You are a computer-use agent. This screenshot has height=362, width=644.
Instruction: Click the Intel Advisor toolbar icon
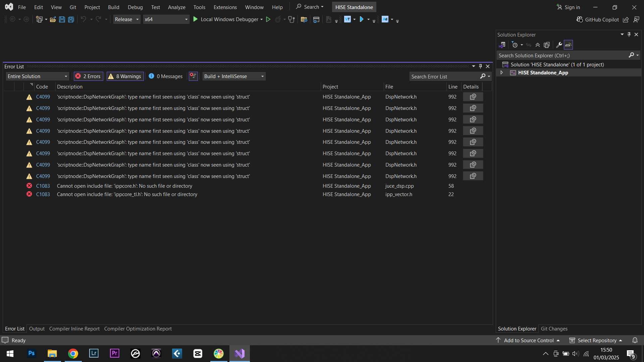(385, 19)
